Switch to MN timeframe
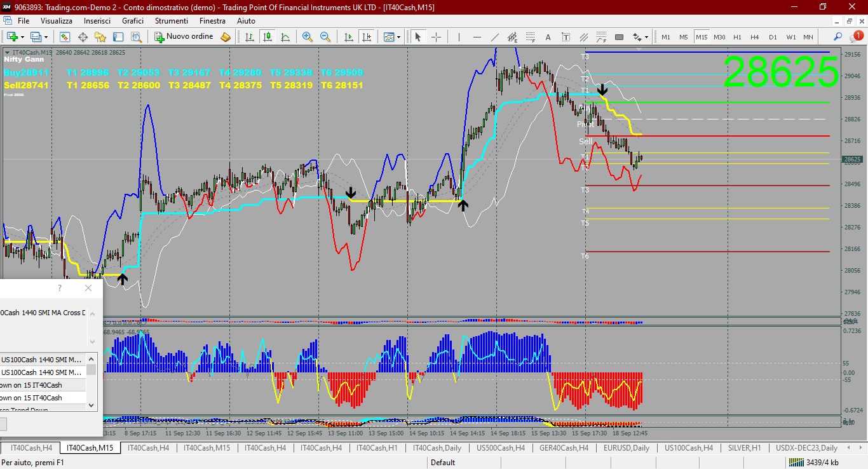Viewport: 868px width, 469px height. click(808, 37)
